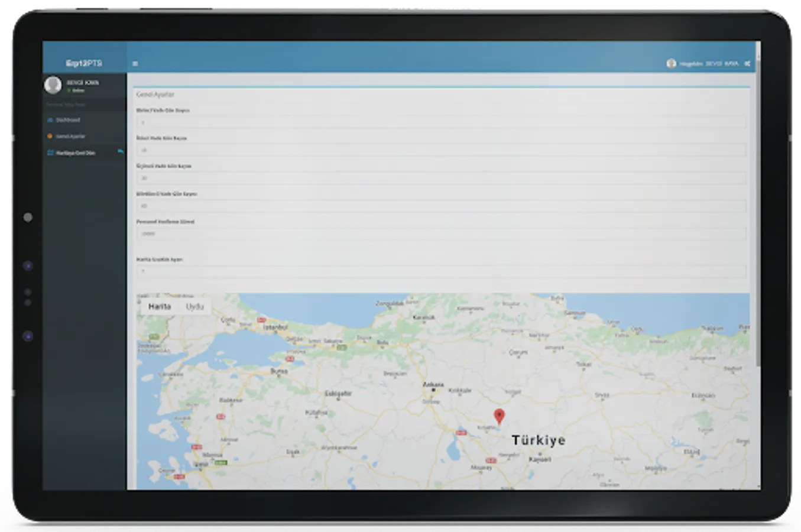
Task: Click the Harita Uzaklık Ayarı input field
Action: tap(441, 271)
